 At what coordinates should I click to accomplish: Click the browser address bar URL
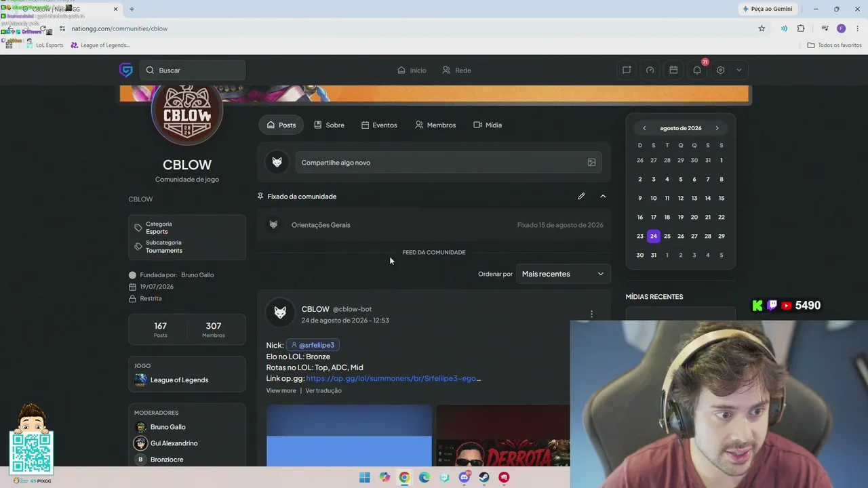click(x=119, y=28)
